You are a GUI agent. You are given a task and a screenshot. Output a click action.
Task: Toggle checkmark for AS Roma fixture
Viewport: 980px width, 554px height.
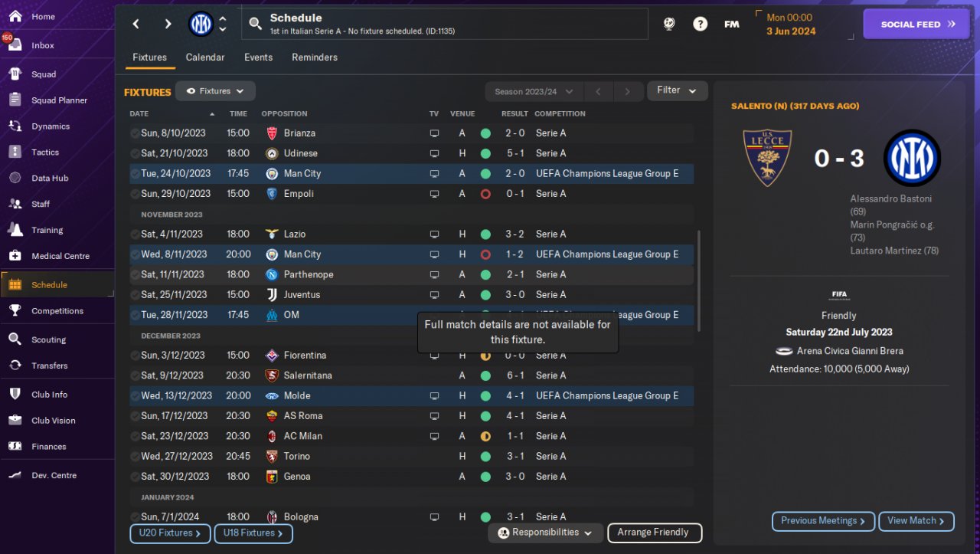coord(135,416)
